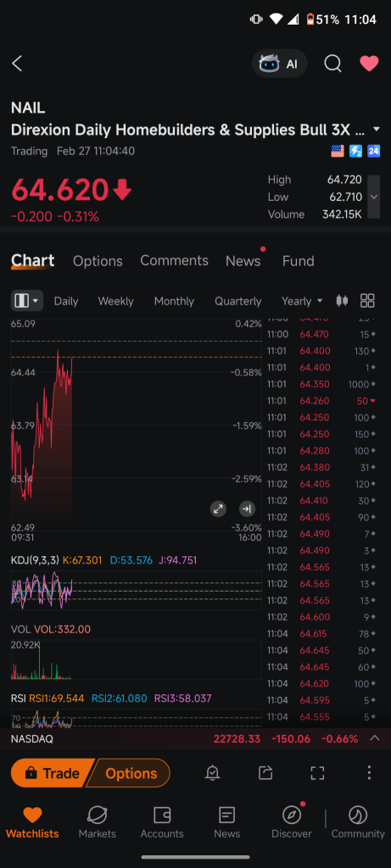Tap the RSI1:69.544 value
Viewport: 391px width, 868px height.
[x=57, y=698]
